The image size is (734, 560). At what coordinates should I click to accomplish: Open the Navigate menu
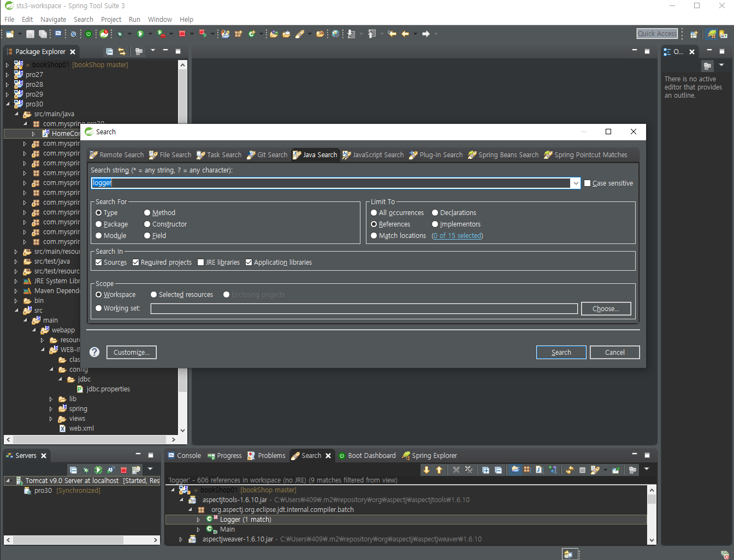(x=53, y=19)
